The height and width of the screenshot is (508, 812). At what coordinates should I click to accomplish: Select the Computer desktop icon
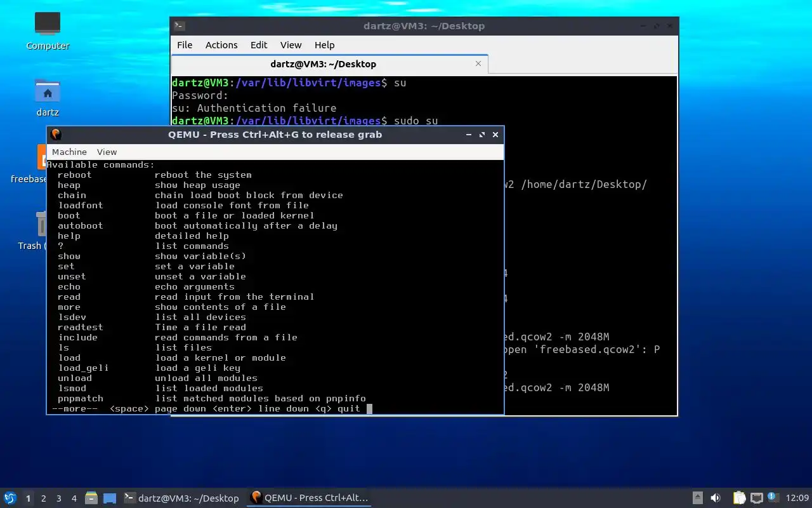coord(48,30)
